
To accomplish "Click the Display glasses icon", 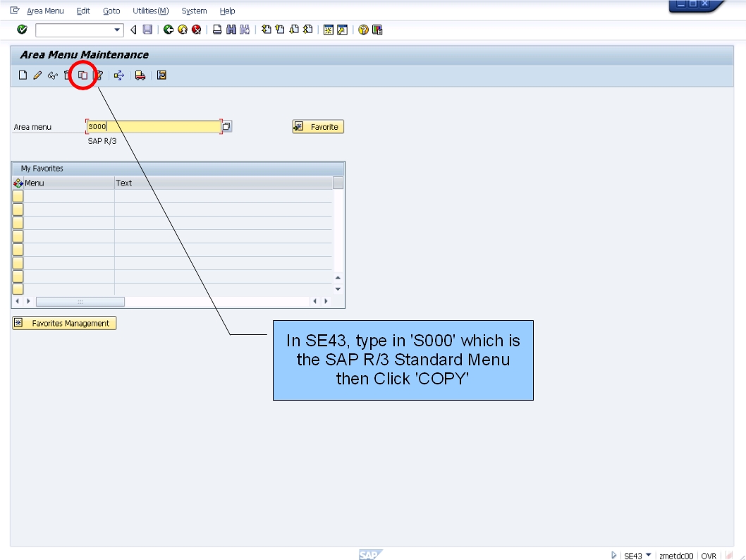I will pyautogui.click(x=53, y=75).
